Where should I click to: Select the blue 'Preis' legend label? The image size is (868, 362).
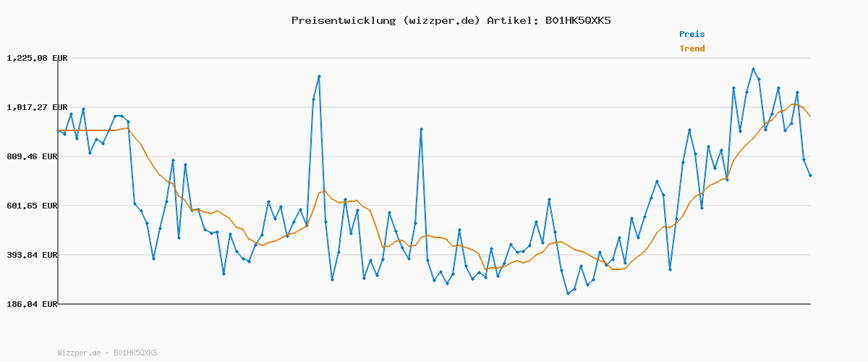pyautogui.click(x=692, y=34)
